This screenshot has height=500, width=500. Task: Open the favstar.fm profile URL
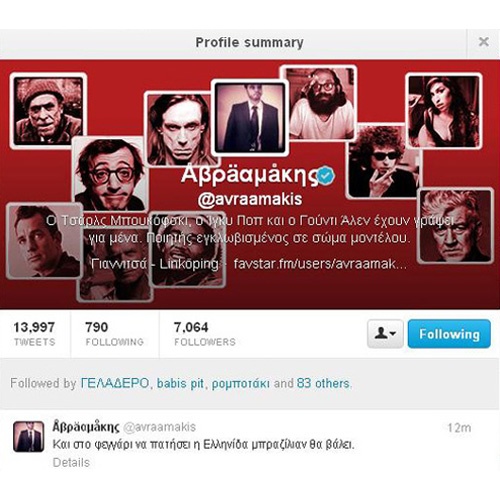[320, 264]
